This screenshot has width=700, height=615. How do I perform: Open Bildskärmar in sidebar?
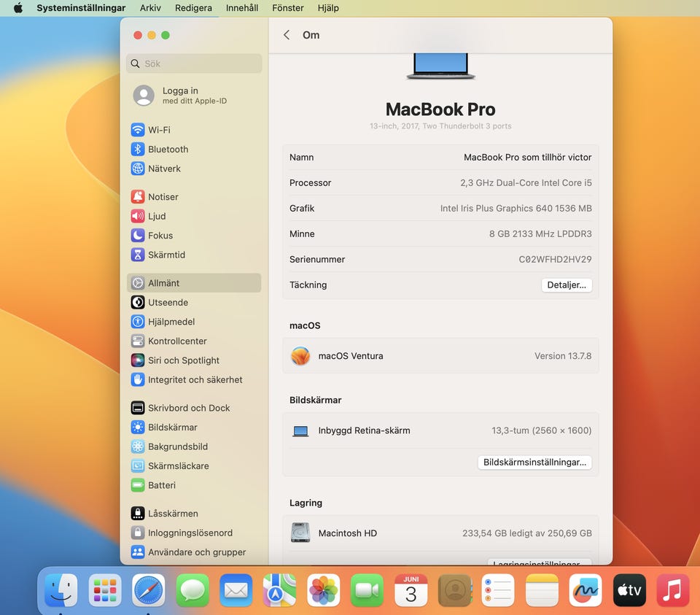tap(194, 427)
